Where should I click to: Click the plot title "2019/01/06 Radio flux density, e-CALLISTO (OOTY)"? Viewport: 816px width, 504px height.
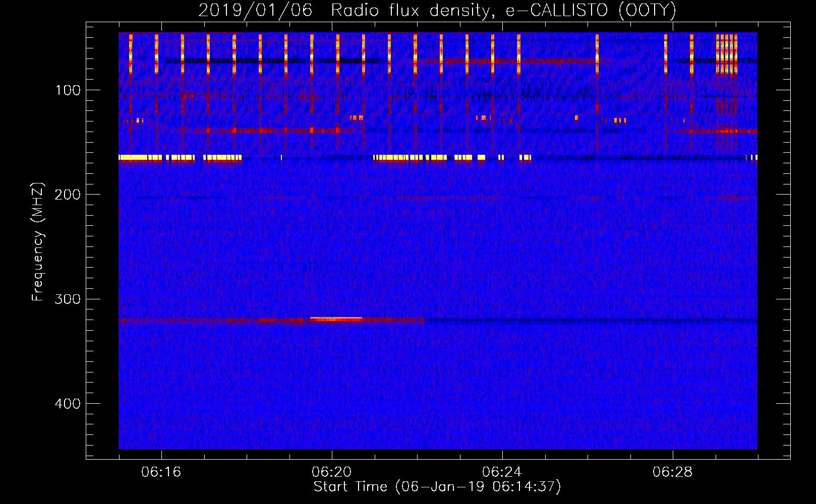pyautogui.click(x=437, y=10)
